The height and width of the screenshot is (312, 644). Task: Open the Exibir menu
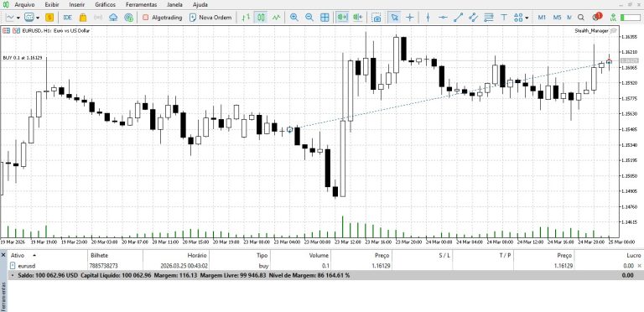52,5
